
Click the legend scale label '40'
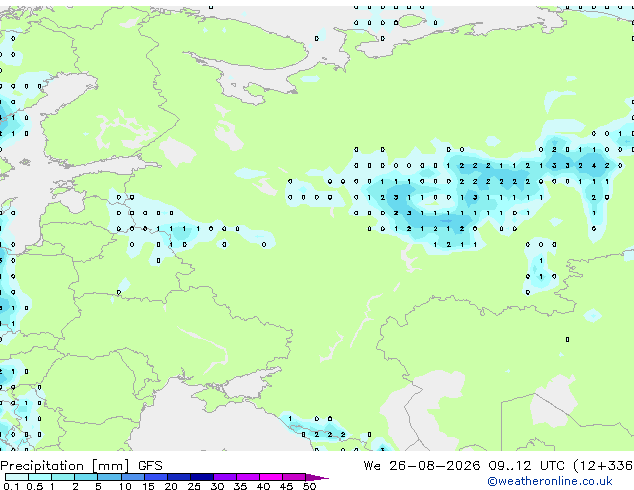pyautogui.click(x=263, y=486)
